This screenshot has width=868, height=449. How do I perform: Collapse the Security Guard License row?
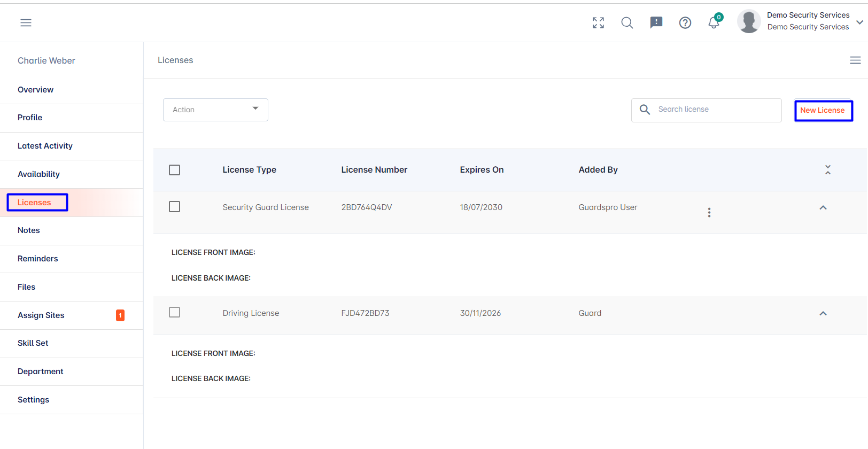[823, 207]
